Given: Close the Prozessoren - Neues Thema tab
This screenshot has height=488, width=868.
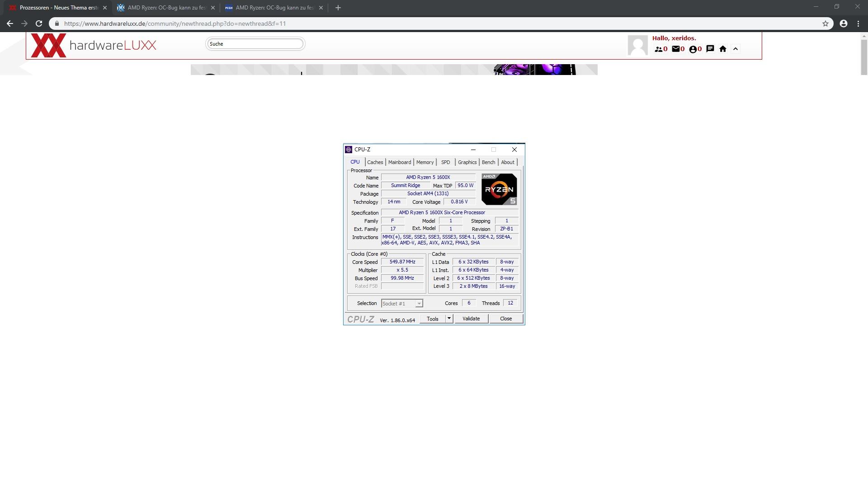Looking at the screenshot, I should 104,8.
